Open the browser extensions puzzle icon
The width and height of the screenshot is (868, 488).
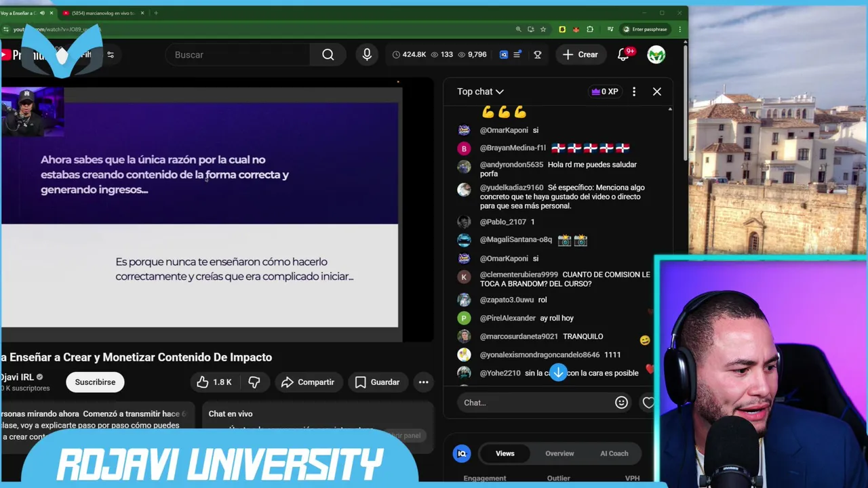[x=590, y=29]
